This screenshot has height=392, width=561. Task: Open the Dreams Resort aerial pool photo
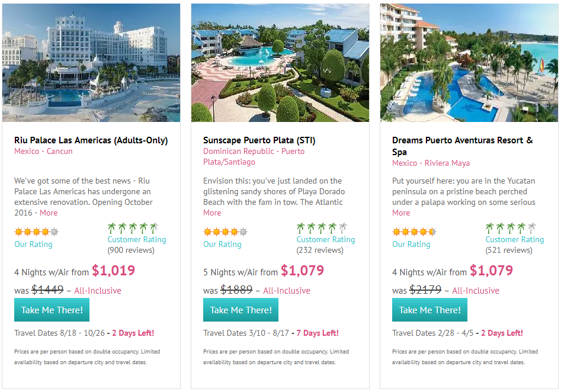pos(469,63)
